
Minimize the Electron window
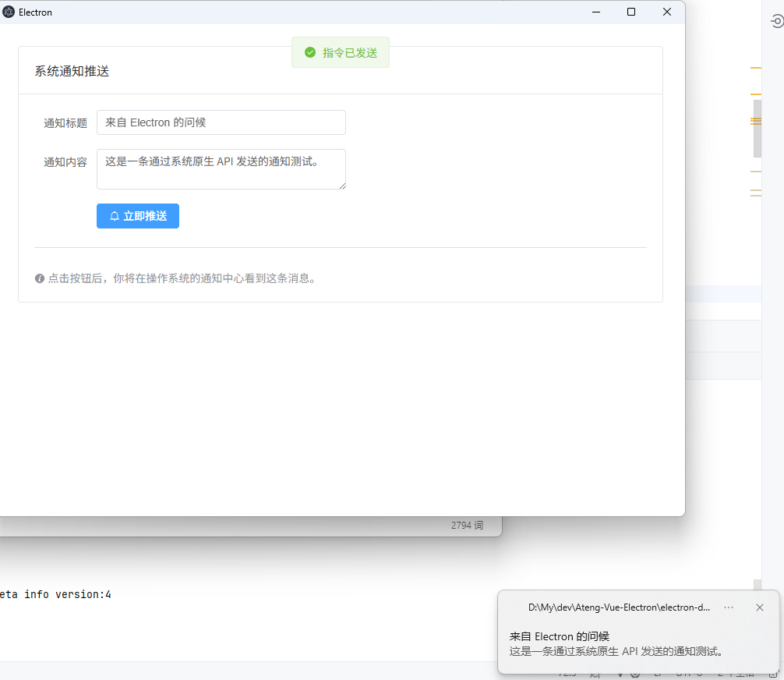point(595,12)
